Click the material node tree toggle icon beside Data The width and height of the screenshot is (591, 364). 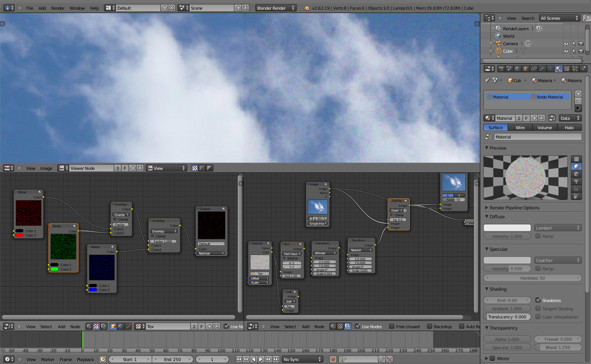[x=552, y=118]
